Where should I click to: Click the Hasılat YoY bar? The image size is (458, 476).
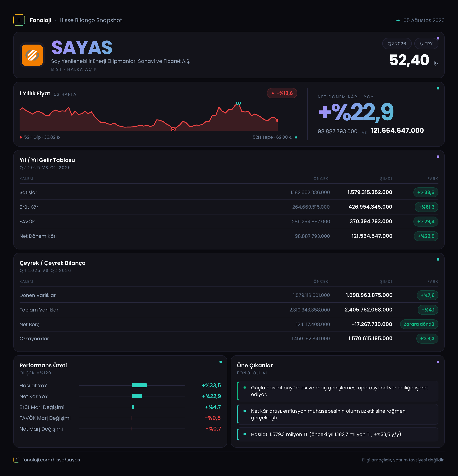tap(139, 385)
